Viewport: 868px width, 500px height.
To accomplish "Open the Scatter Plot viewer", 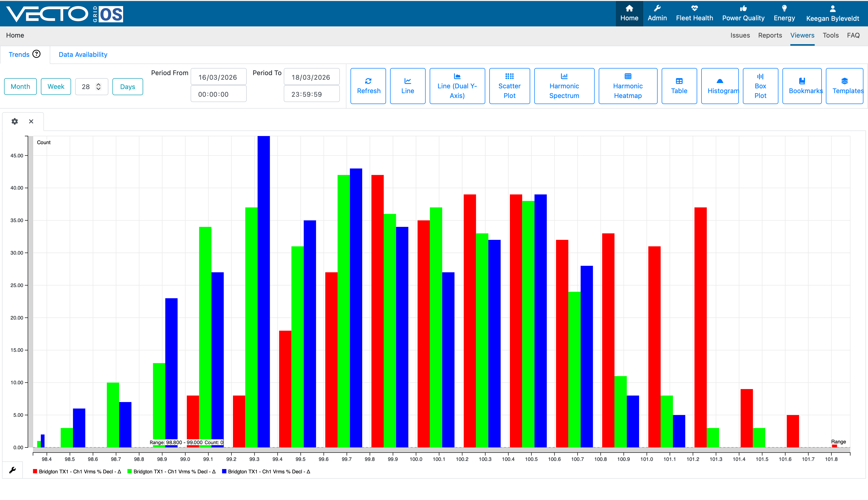I will pyautogui.click(x=509, y=86).
